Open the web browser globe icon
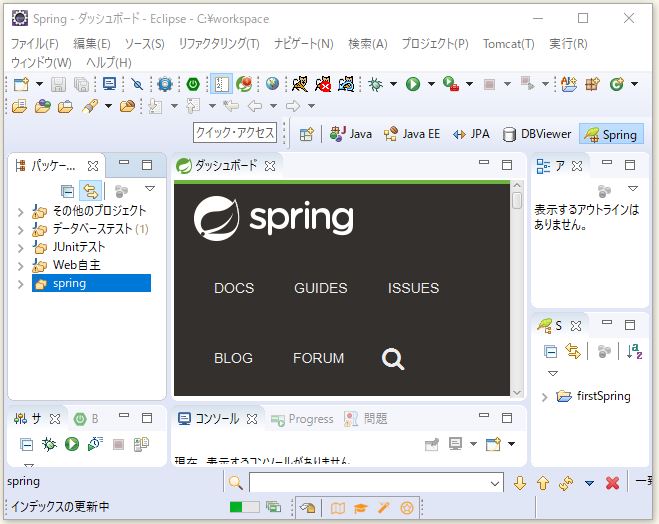This screenshot has width=659, height=524. [272, 84]
